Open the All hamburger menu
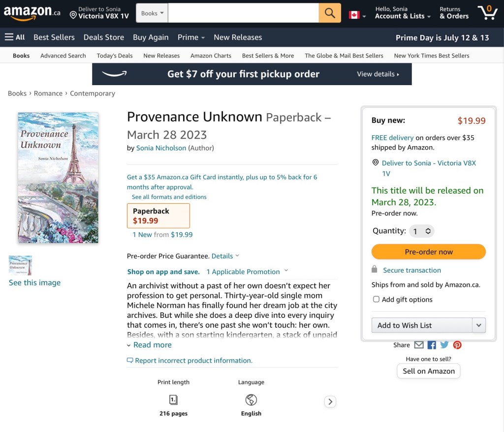This screenshot has height=432, width=504. tap(15, 37)
